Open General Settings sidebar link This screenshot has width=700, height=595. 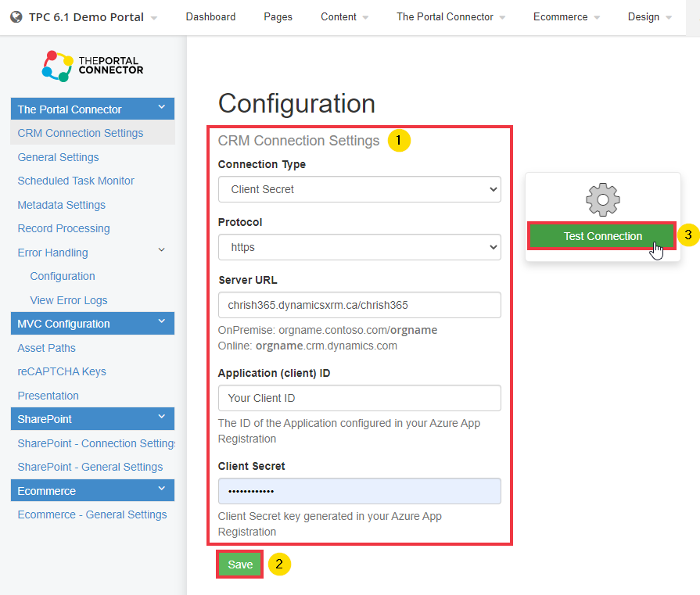click(58, 157)
